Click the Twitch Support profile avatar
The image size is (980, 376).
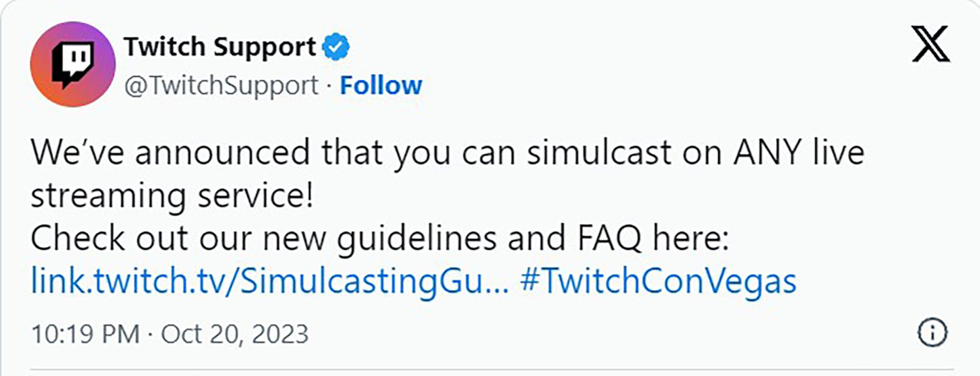(x=73, y=64)
